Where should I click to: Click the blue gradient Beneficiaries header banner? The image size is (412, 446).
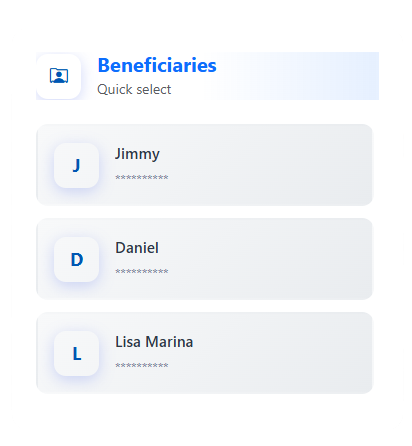tap(207, 76)
